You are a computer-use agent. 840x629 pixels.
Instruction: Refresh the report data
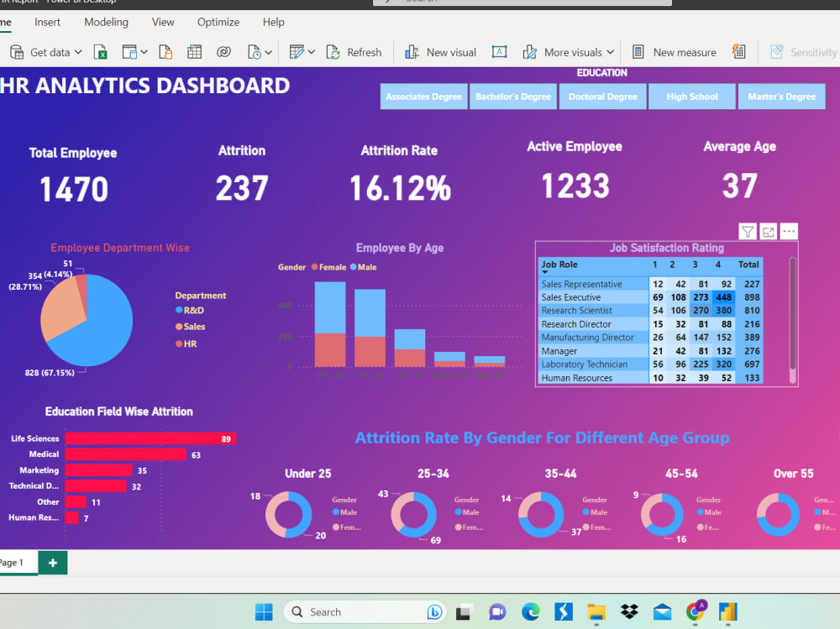[x=354, y=51]
